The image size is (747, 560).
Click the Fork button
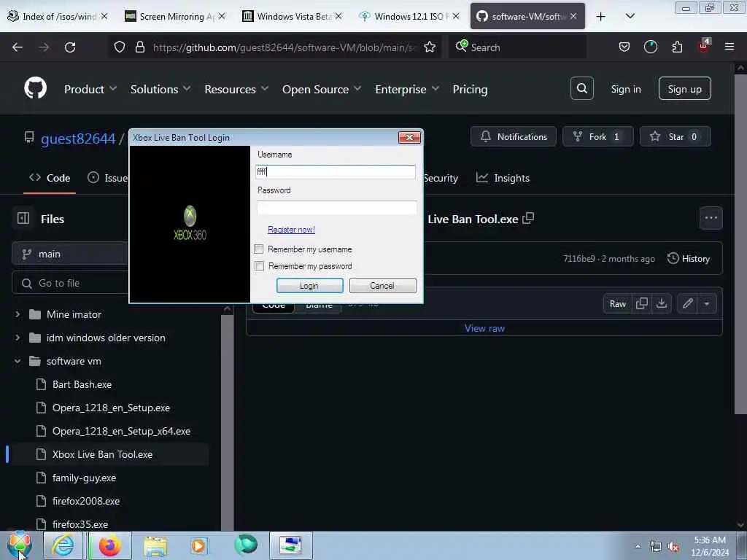pyautogui.click(x=598, y=136)
